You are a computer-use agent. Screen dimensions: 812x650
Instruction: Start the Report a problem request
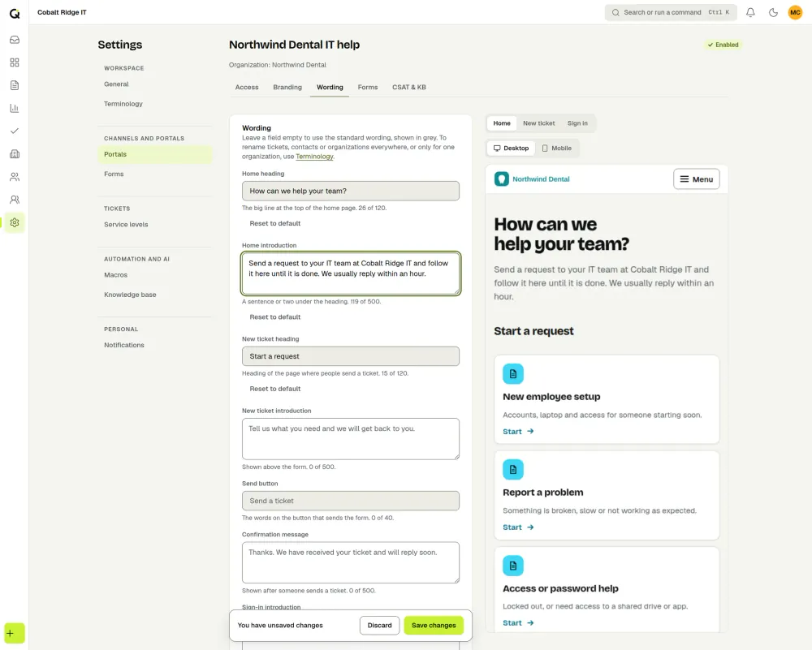(x=518, y=527)
